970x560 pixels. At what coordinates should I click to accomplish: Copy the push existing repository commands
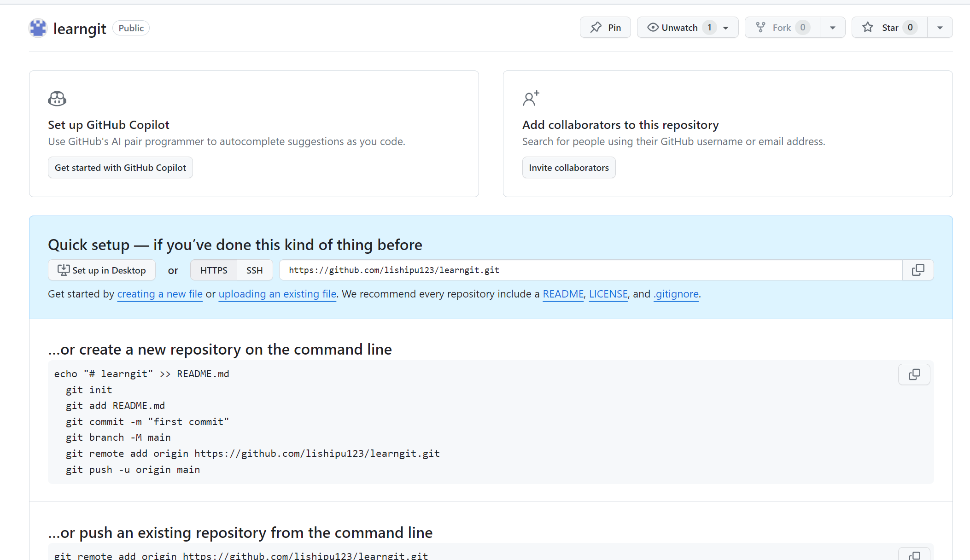[914, 554]
